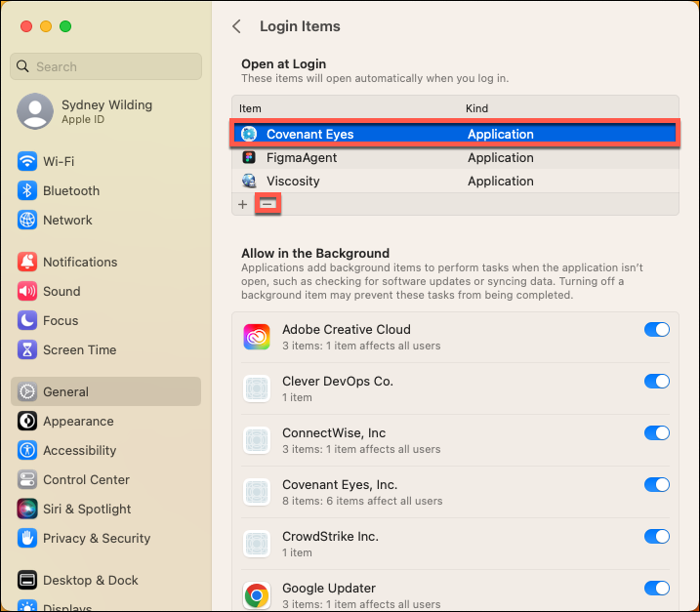Screen dimensions: 700x612
Task: Click the CrowdStrike Inc. placeholder icon
Action: 257,544
